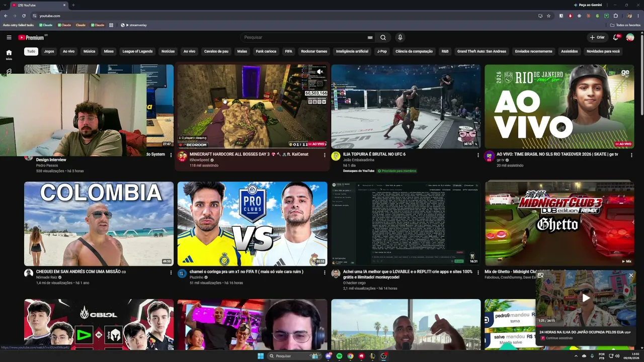Open the YouTube account avatar menu
Screen dimensions: 644x362
(630, 37)
